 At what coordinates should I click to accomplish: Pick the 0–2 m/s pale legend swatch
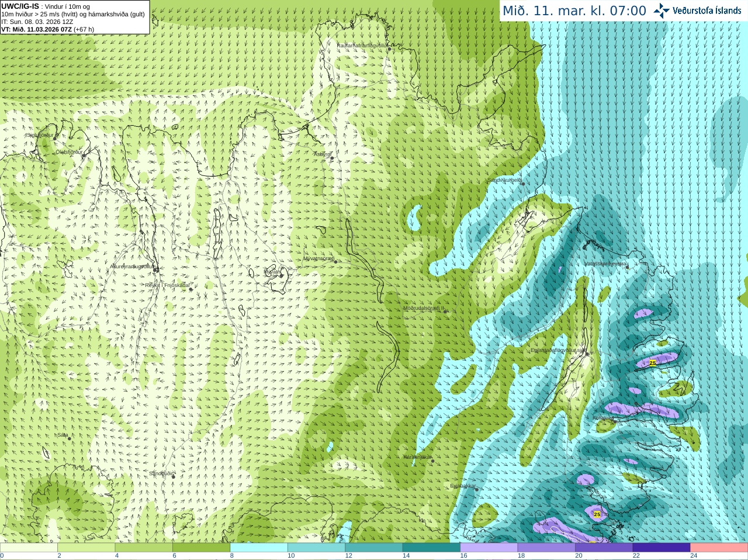point(29,548)
